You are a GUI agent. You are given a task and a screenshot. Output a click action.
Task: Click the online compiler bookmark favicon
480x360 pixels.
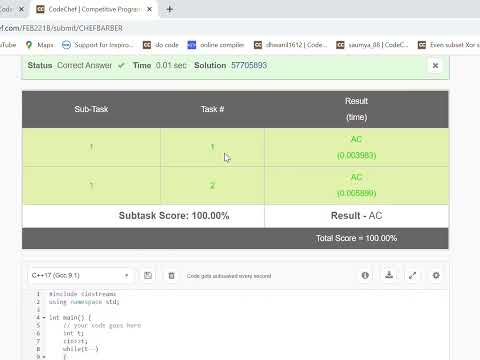[192, 45]
